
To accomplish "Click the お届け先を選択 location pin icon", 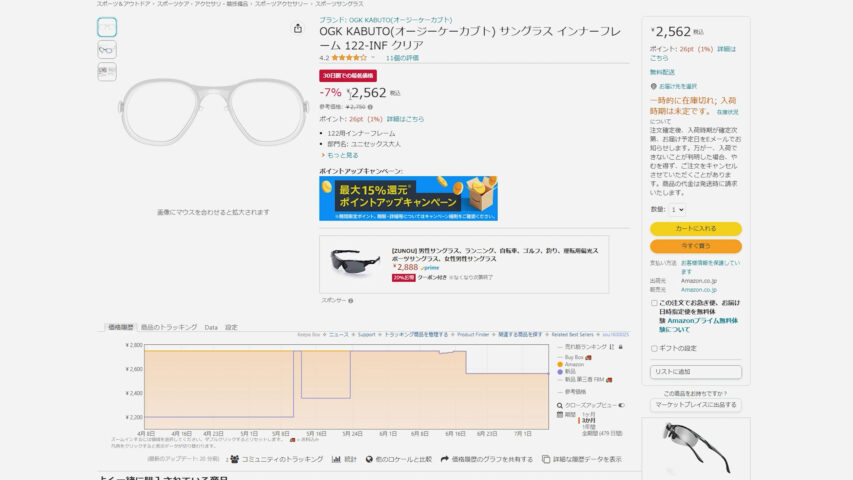I will pos(653,86).
